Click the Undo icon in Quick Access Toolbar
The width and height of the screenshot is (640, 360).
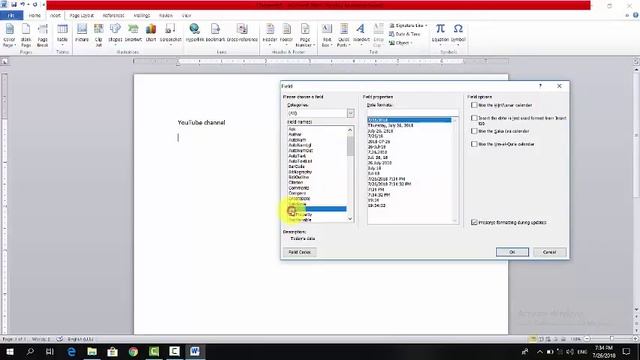click(23, 4)
